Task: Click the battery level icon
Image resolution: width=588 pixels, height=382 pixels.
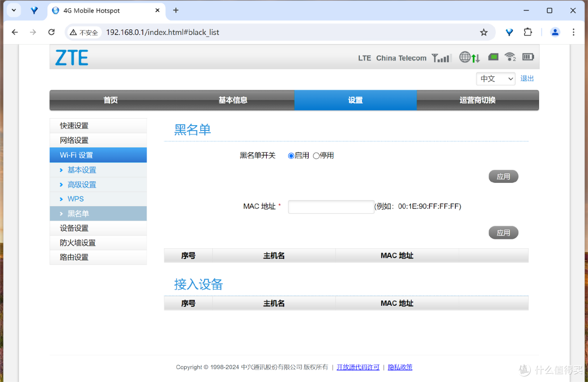Action: click(x=528, y=57)
